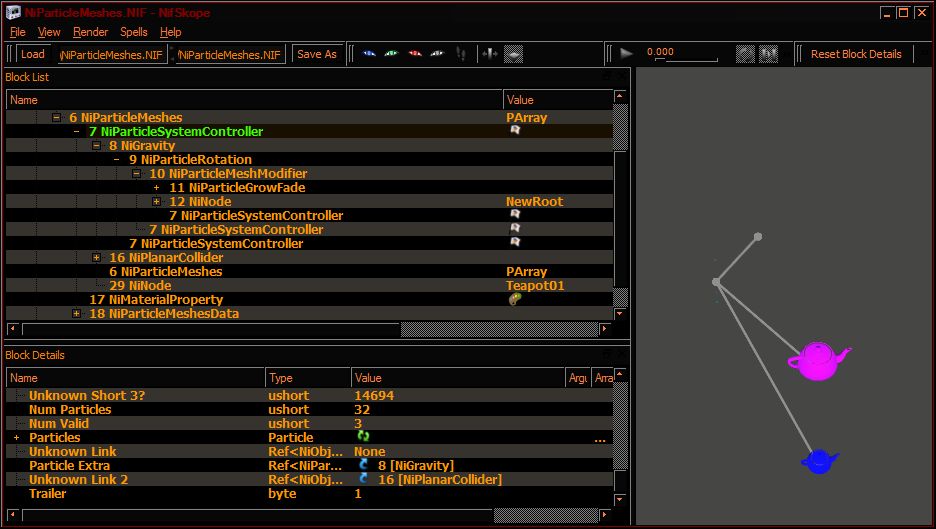Collapse 9 NiParticleRotation node

(x=116, y=159)
